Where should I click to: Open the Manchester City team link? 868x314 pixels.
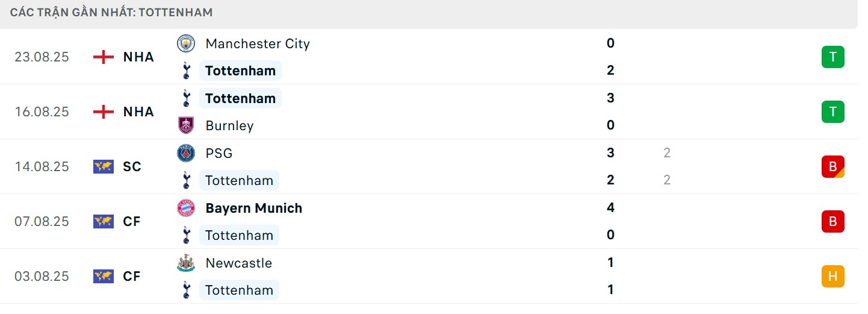tap(257, 43)
